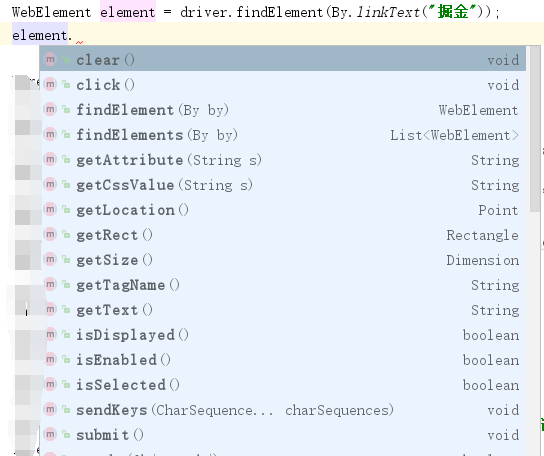This screenshot has height=456, width=544.
Task: Click the method icon beside getAttribute
Action: coord(50,159)
